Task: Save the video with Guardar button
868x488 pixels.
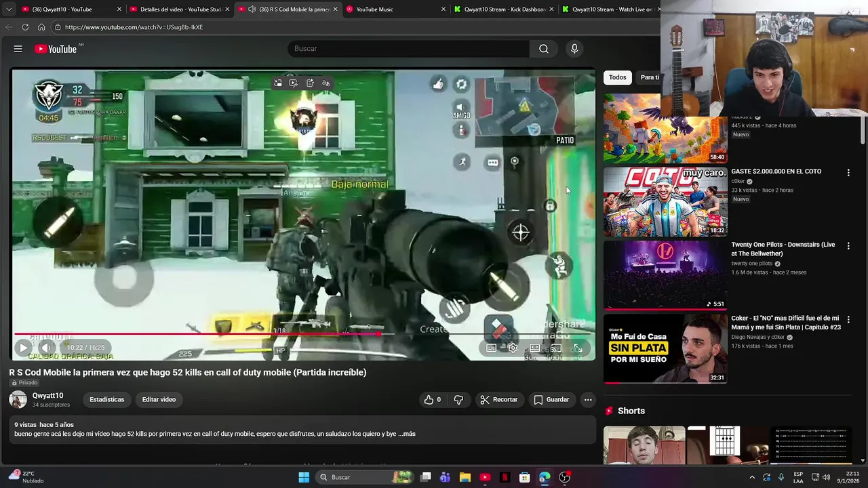Action: (551, 400)
